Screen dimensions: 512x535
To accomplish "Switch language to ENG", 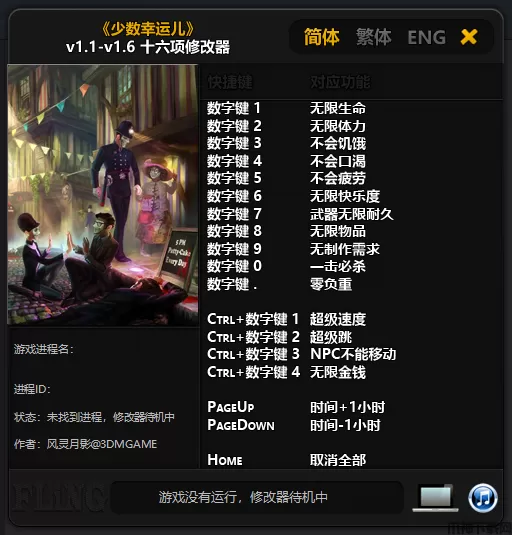I will [x=427, y=37].
